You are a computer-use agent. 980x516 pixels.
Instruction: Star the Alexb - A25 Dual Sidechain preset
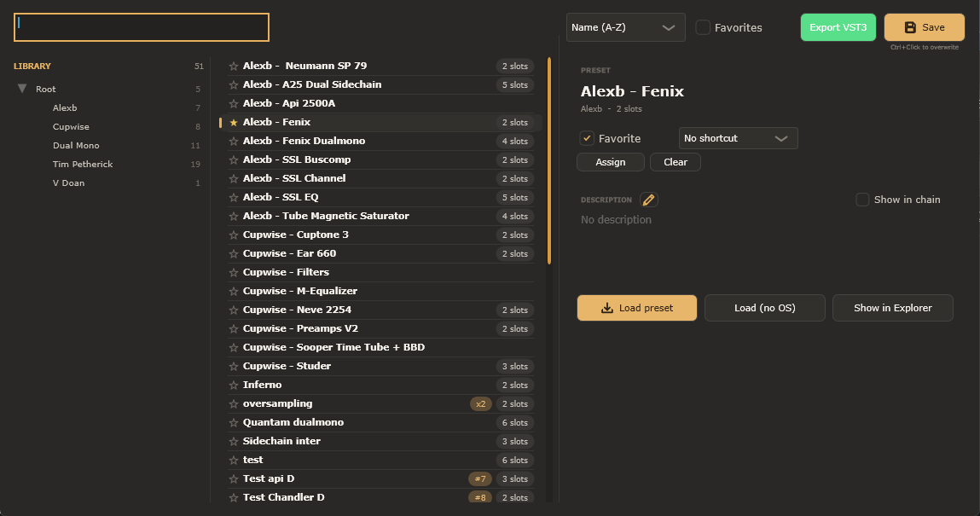click(234, 85)
